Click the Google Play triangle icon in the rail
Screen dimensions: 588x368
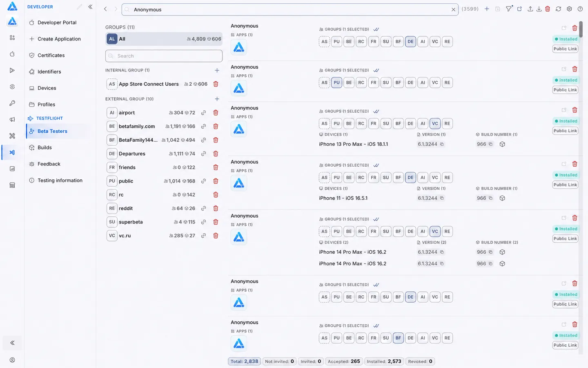pyautogui.click(x=12, y=70)
